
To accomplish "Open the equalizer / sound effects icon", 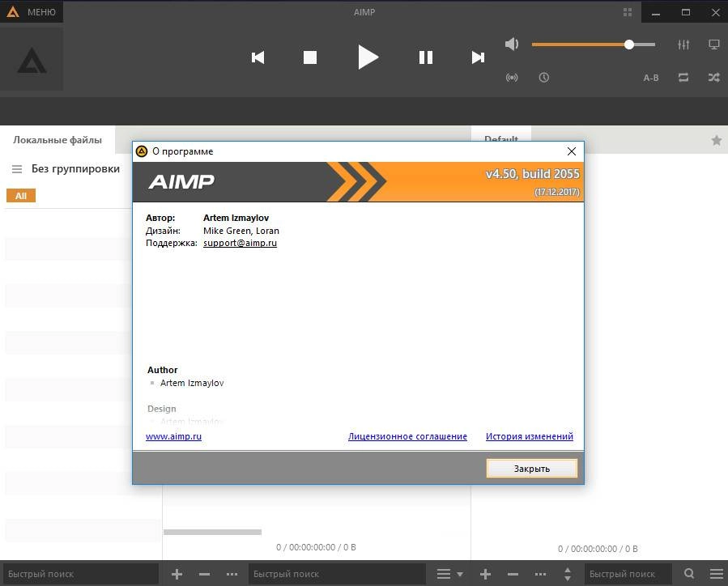I will (x=683, y=45).
